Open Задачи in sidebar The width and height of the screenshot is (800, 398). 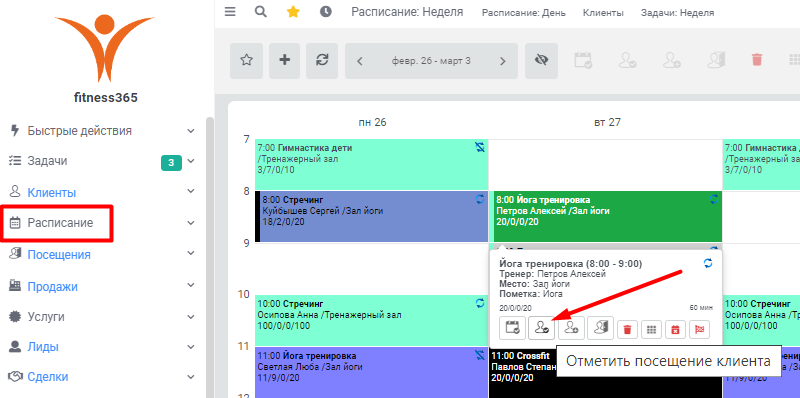pyautogui.click(x=47, y=161)
